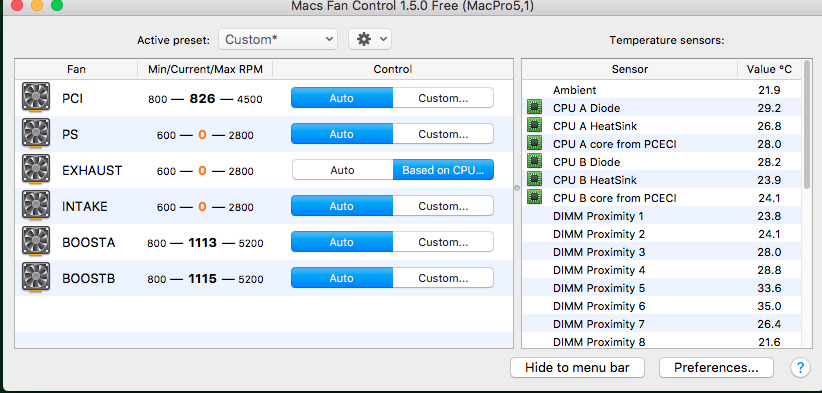Click Hide to menu bar button
This screenshot has height=393, width=822.
coord(577,367)
